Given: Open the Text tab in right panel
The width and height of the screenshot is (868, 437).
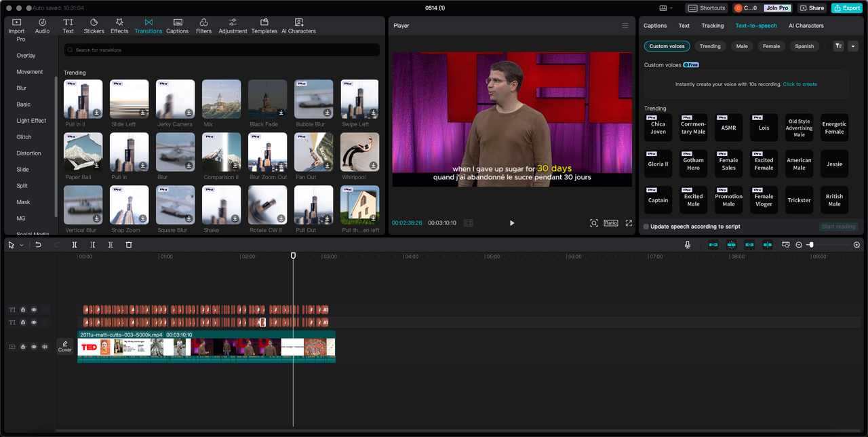Looking at the screenshot, I should coord(684,26).
